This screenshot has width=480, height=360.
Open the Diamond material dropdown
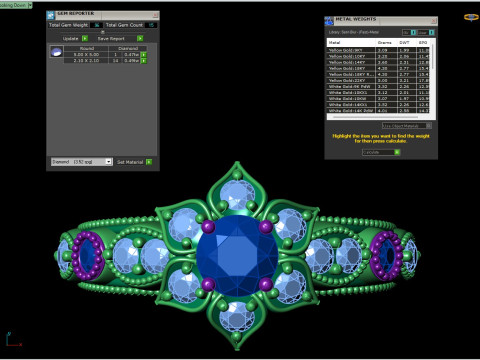(x=108, y=162)
